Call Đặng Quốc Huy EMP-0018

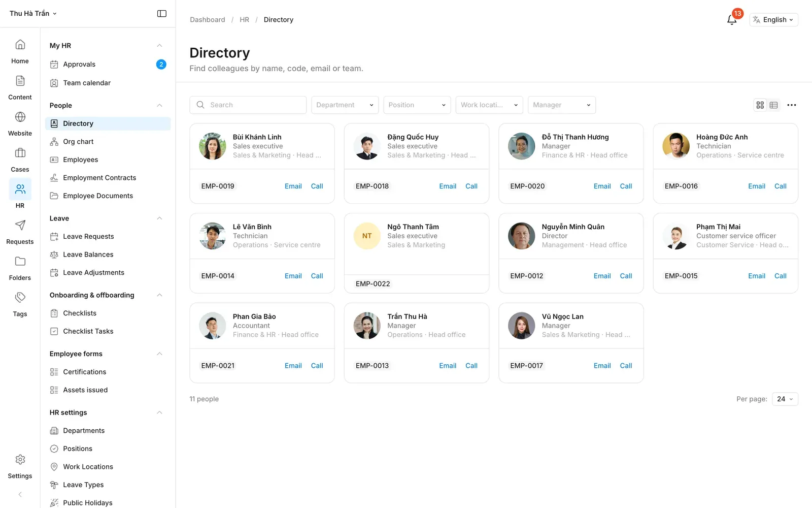point(471,186)
